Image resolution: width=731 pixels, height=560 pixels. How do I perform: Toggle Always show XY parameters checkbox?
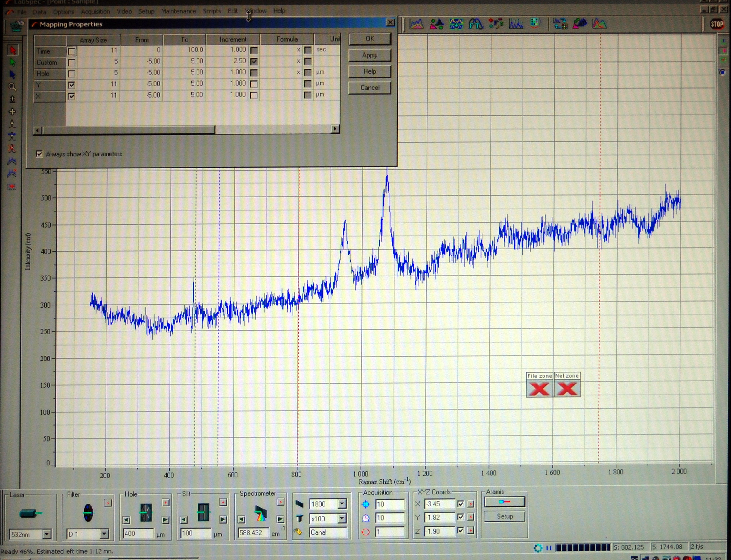pyautogui.click(x=39, y=154)
